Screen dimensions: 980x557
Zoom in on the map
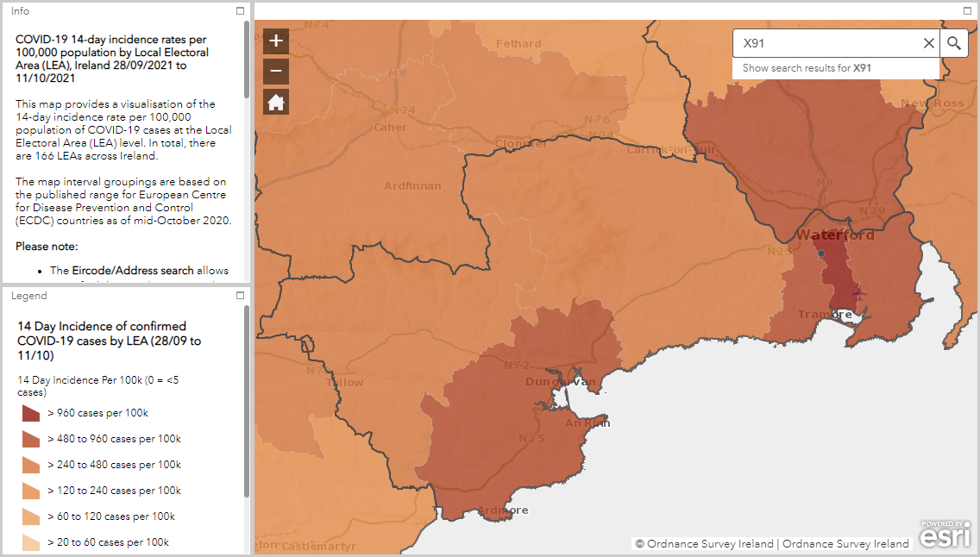coord(275,41)
